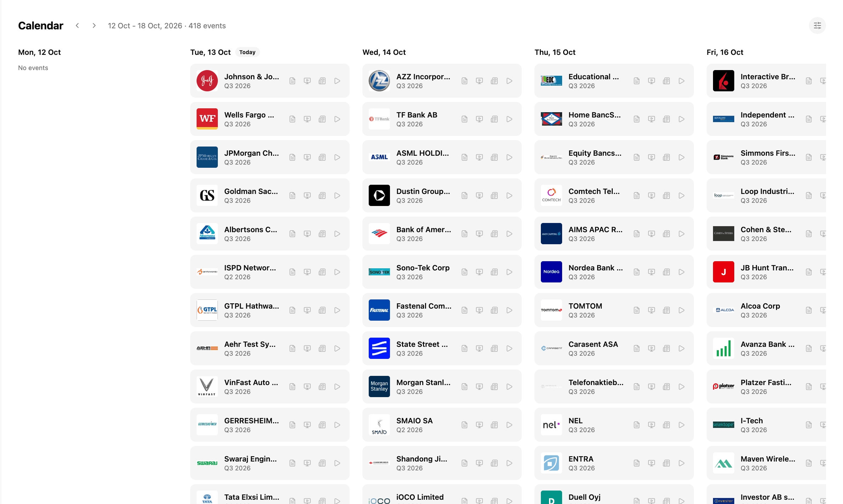Open Johnson & Johnson transcript document icon
This screenshot has height=504, width=843.
tap(292, 81)
